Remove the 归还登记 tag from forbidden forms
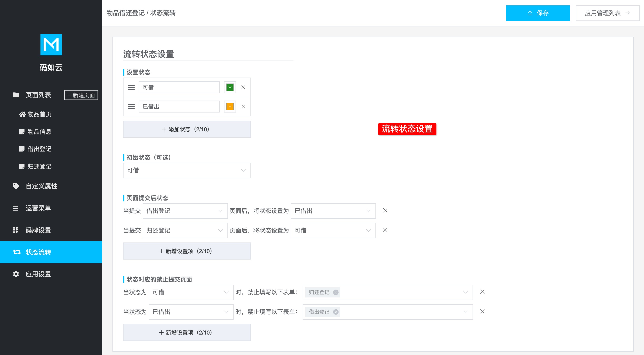Viewport: 644px width, 355px height. (336, 292)
